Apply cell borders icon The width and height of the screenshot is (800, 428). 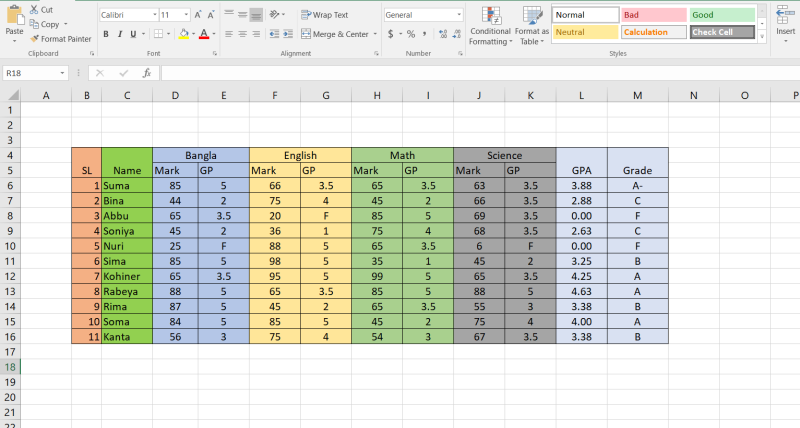(159, 34)
